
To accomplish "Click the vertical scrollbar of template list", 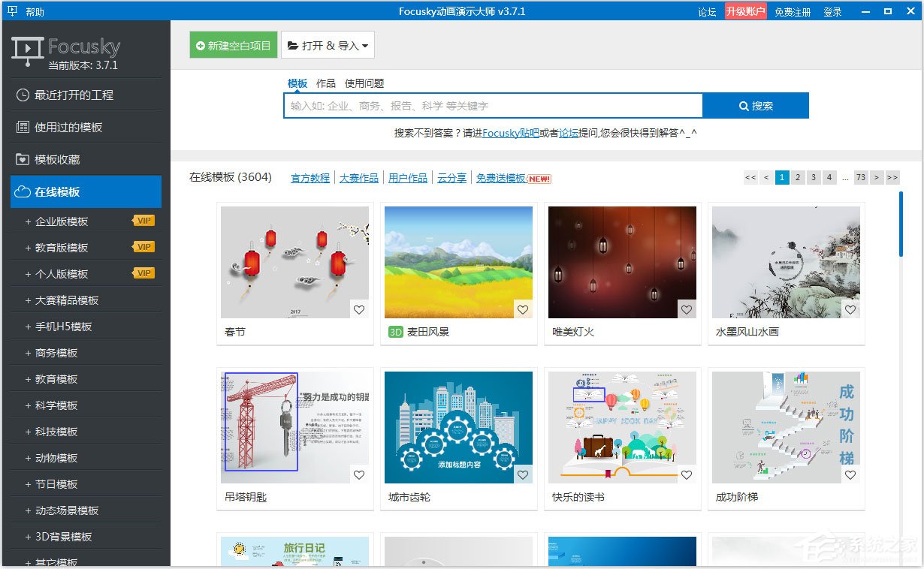I will tap(901, 225).
